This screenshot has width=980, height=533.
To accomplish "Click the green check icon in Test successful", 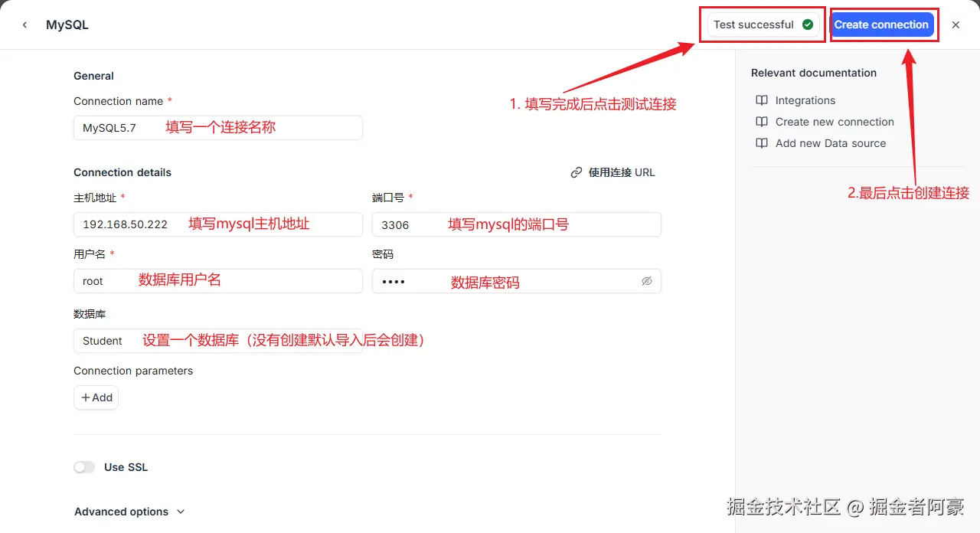I will pos(807,25).
